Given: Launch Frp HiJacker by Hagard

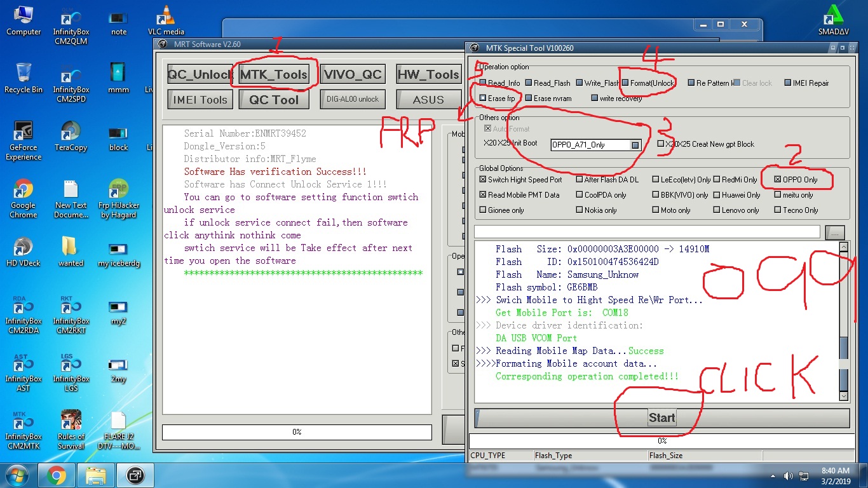Looking at the screenshot, I should point(118,198).
